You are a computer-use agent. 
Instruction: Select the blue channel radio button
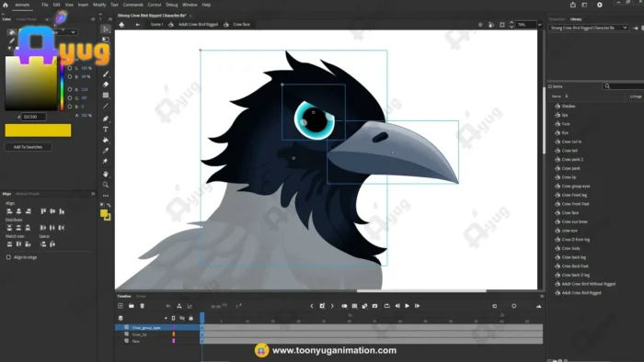[70, 107]
